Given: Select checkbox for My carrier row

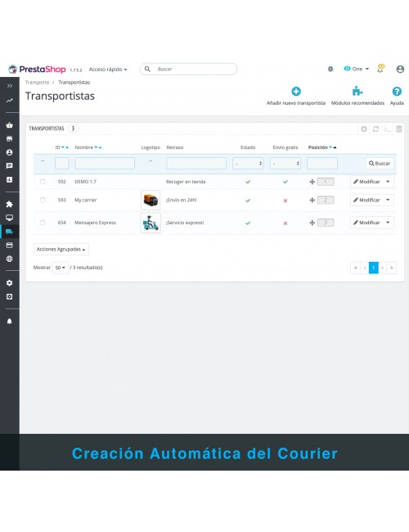Looking at the screenshot, I should coord(43,200).
